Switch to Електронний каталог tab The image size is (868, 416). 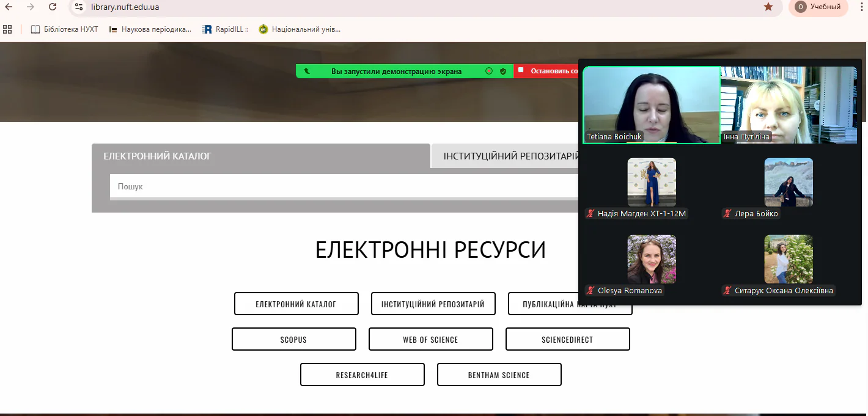pyautogui.click(x=157, y=156)
